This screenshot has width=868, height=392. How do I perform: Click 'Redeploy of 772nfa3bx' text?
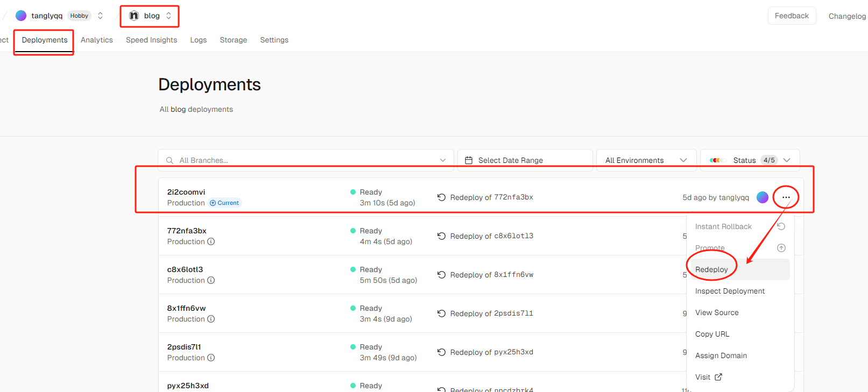click(x=492, y=197)
